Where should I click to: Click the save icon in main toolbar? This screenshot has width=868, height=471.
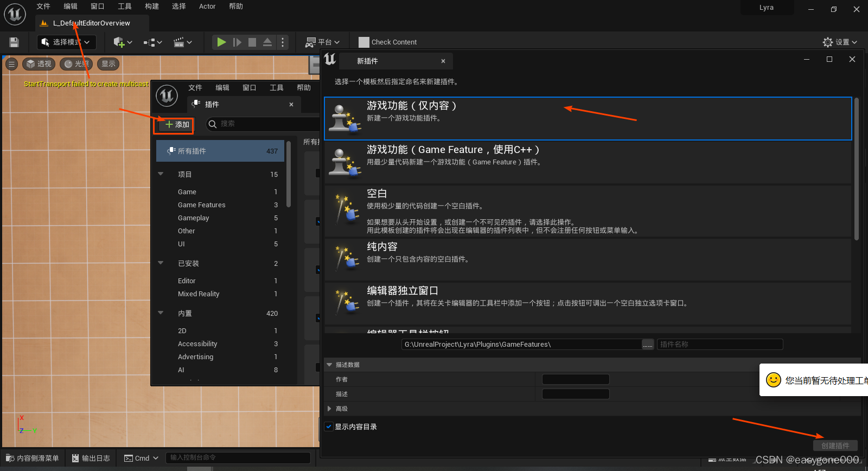(x=14, y=42)
